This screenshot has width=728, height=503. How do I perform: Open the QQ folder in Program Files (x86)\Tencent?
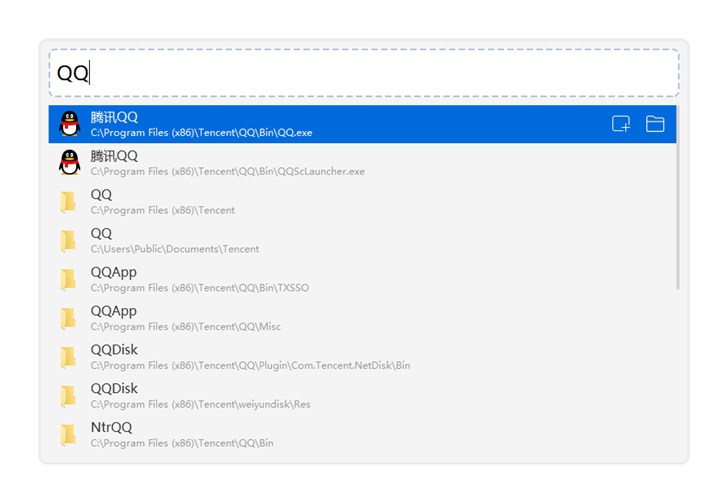tap(362, 202)
